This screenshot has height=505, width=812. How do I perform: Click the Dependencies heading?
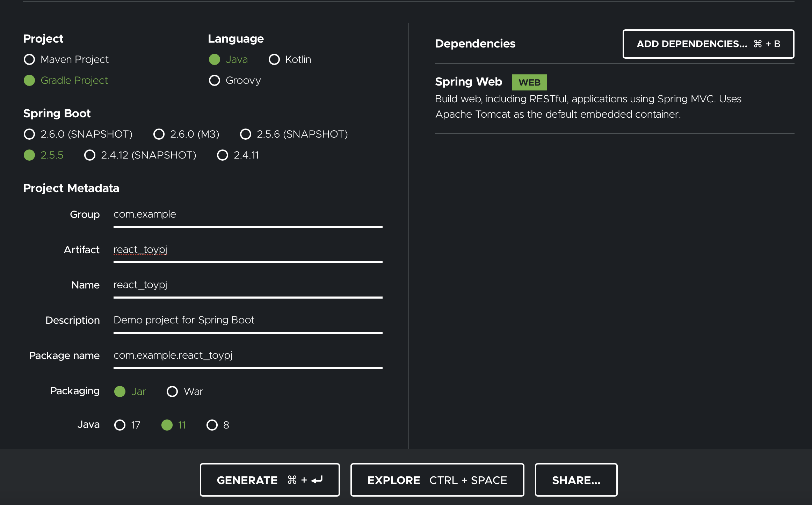(x=475, y=44)
